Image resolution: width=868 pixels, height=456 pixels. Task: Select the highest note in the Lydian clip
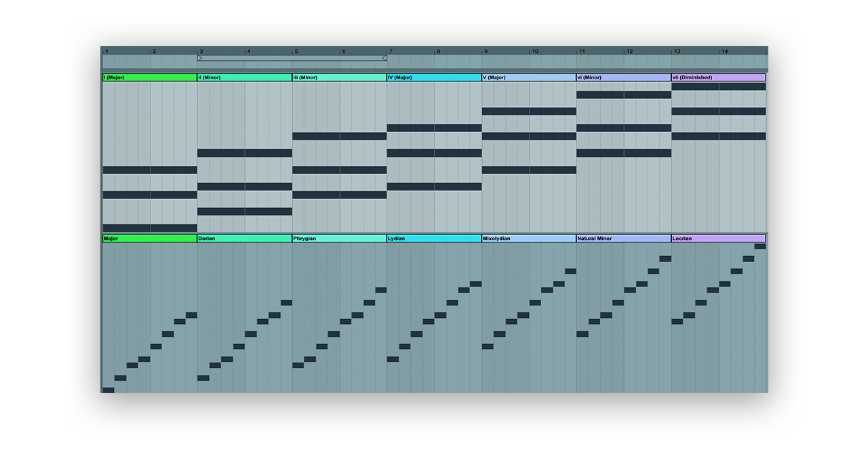coord(476,284)
